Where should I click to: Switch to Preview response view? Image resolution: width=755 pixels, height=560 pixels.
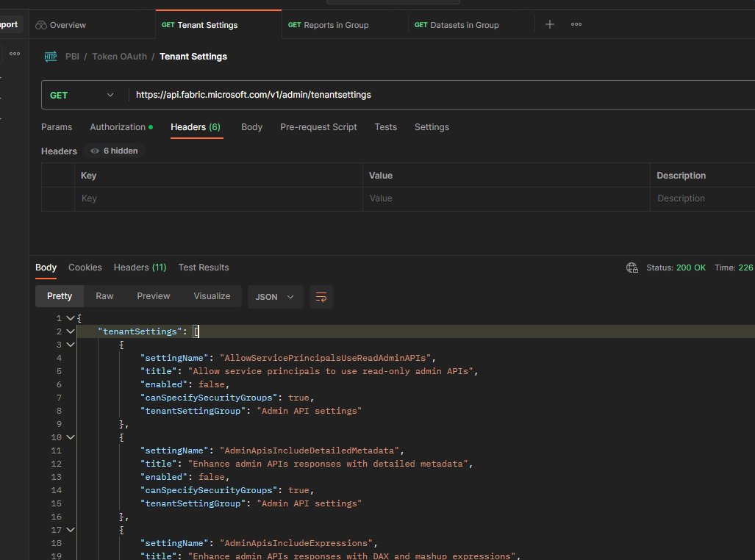[153, 296]
